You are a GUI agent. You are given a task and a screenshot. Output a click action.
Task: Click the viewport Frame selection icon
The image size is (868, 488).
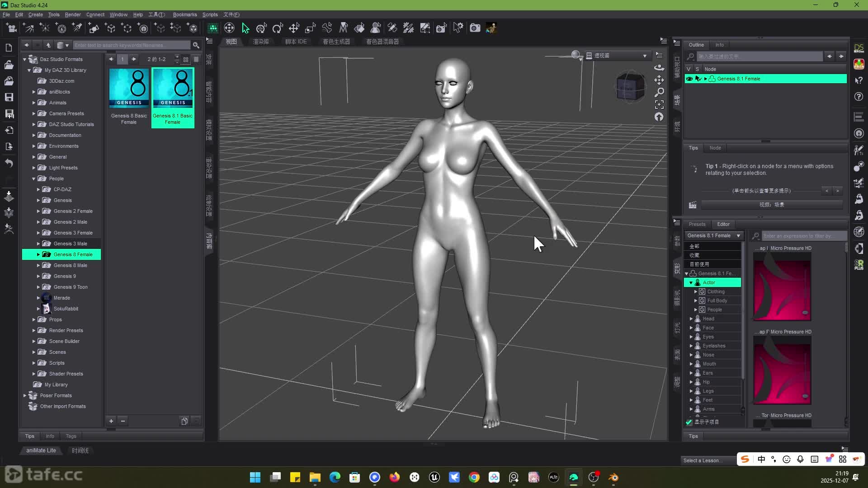659,104
